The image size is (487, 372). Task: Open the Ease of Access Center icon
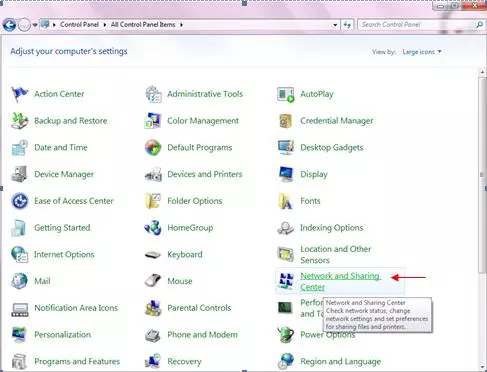(19, 201)
